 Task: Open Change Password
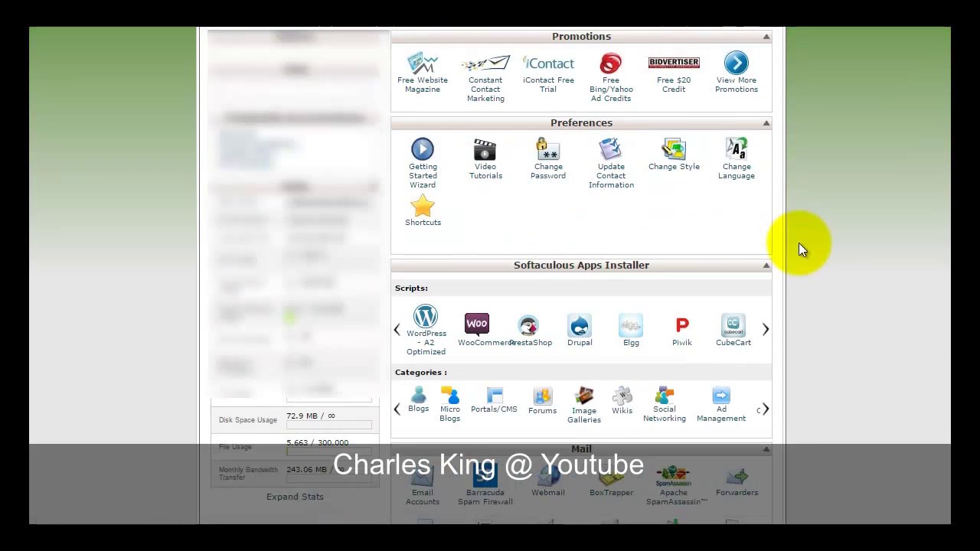click(x=548, y=158)
